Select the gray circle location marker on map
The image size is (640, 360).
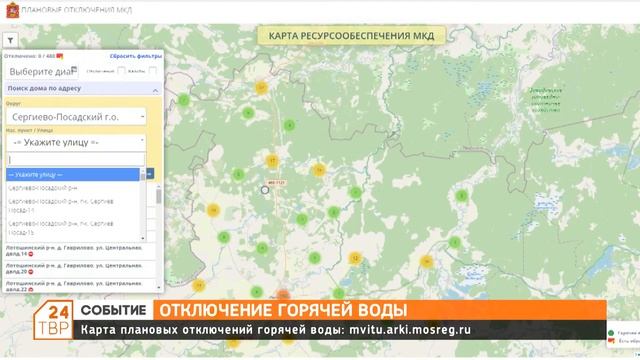tap(265, 190)
